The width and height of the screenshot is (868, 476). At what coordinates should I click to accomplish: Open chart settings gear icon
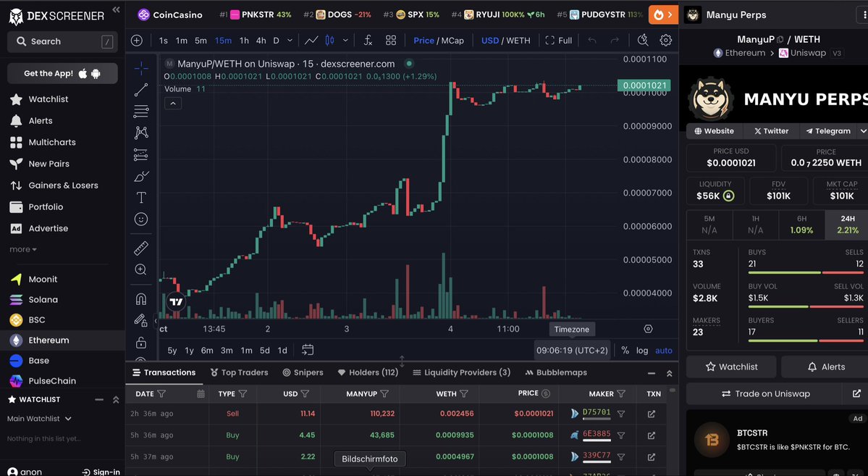tap(666, 41)
